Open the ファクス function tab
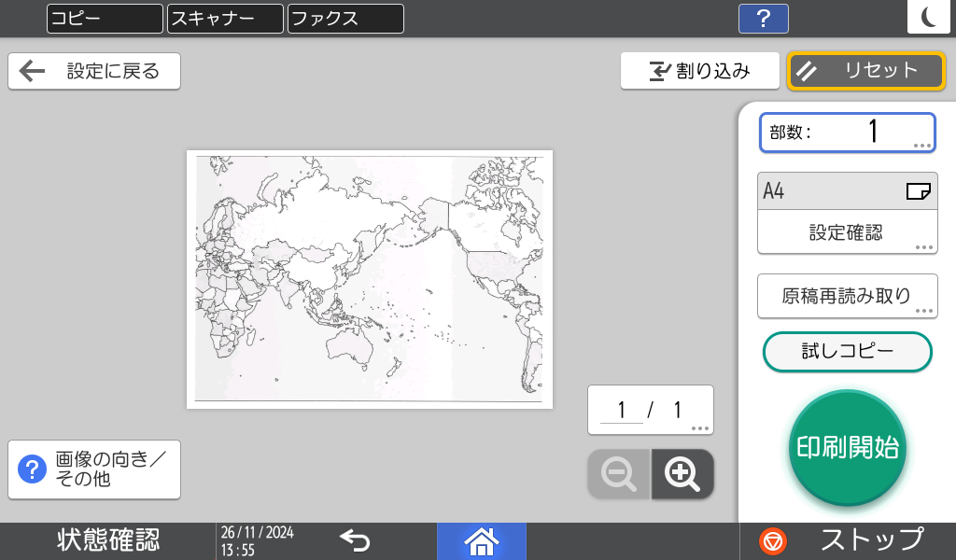The image size is (956, 560). click(x=345, y=19)
